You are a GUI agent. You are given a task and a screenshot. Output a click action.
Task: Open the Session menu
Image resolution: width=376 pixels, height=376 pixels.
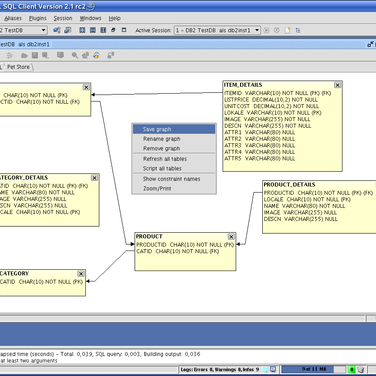pyautogui.click(x=63, y=18)
